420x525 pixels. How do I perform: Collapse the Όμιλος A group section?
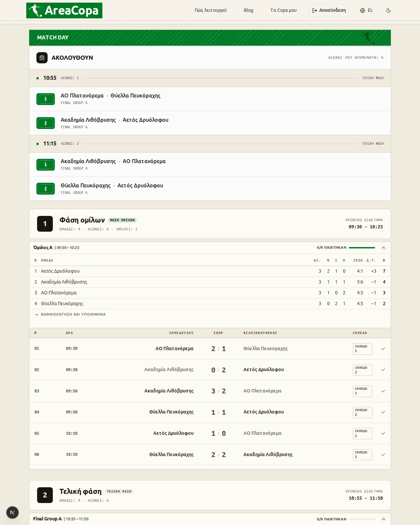click(x=384, y=248)
